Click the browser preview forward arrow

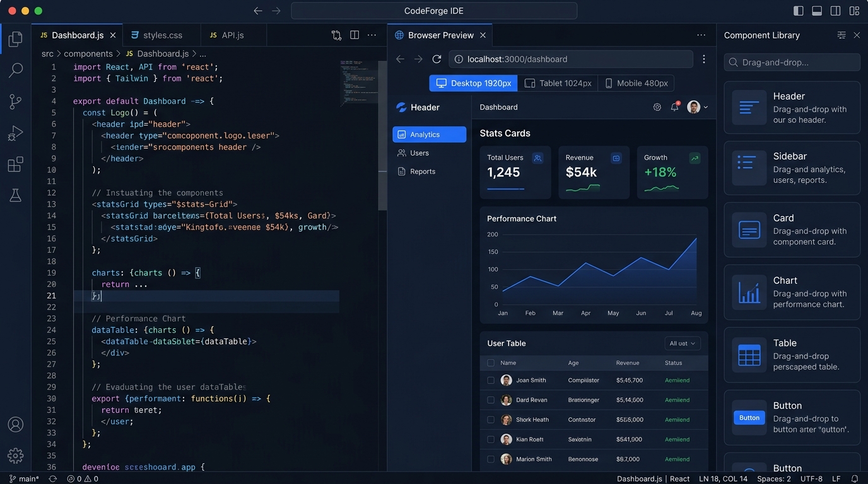(418, 59)
